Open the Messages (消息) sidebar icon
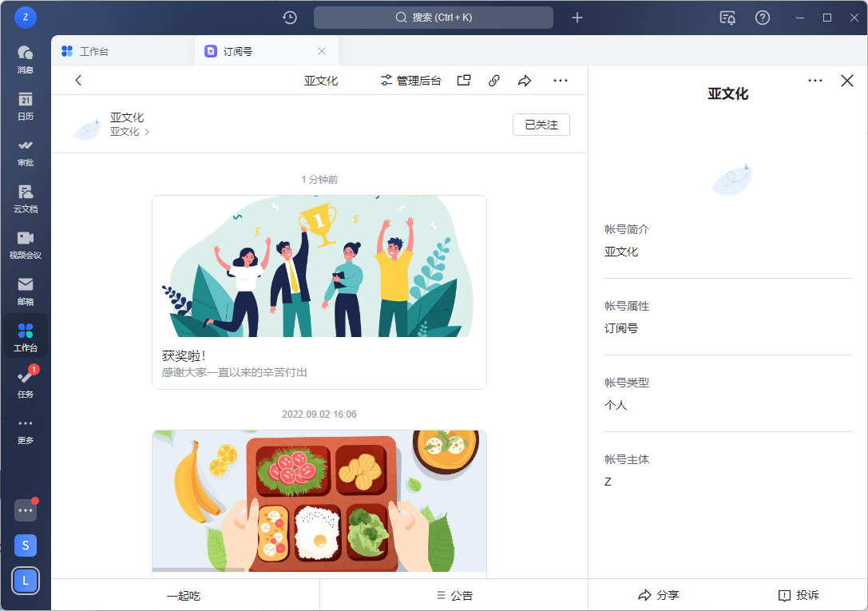 [x=26, y=58]
